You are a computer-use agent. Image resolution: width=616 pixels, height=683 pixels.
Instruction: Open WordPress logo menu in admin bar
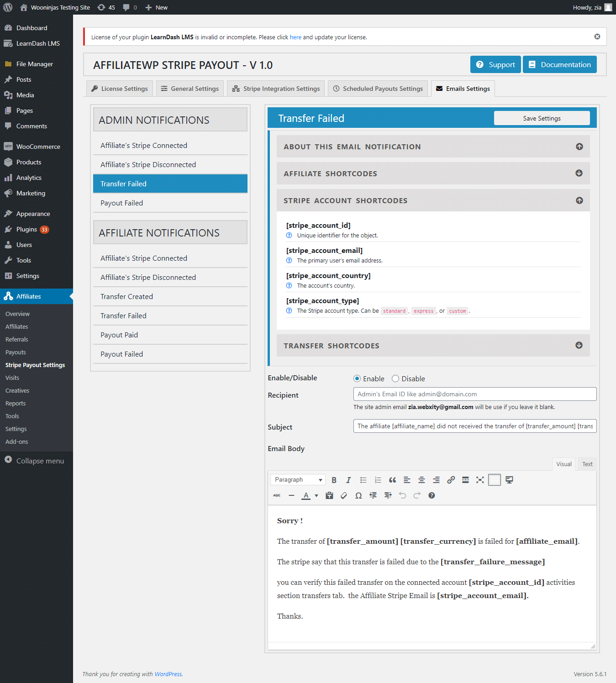point(8,7)
